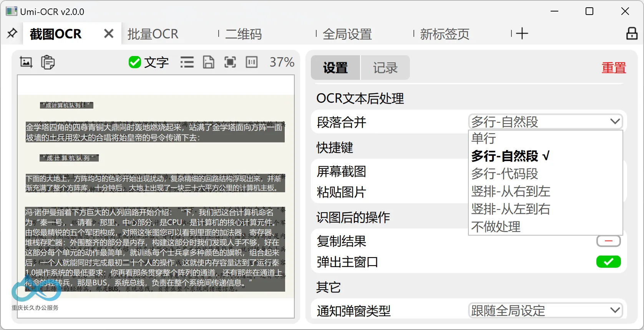Click the 屏幕截图 shortcut row
The height and width of the screenshot is (330, 644).
tap(390, 172)
